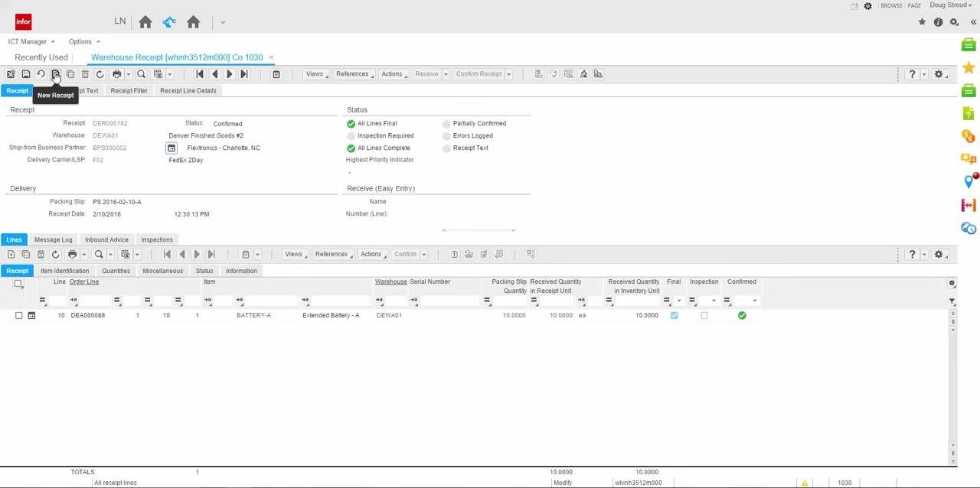Expand the Actions dropdown in the Lines toolbar
This screenshot has height=488, width=980.
tap(373, 254)
